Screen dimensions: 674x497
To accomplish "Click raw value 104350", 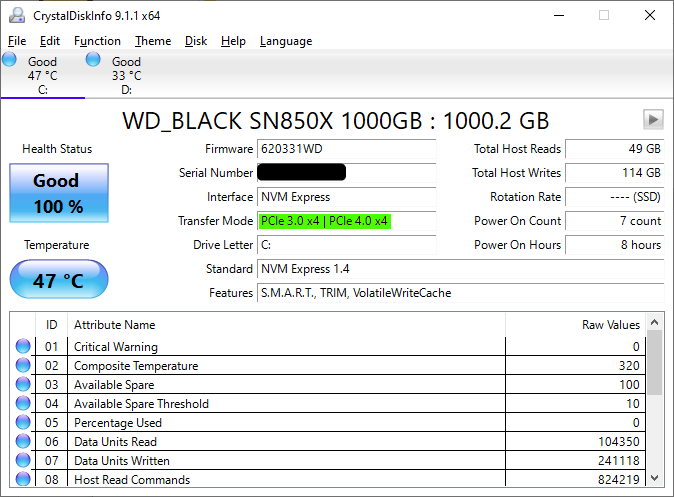I will coord(619,442).
